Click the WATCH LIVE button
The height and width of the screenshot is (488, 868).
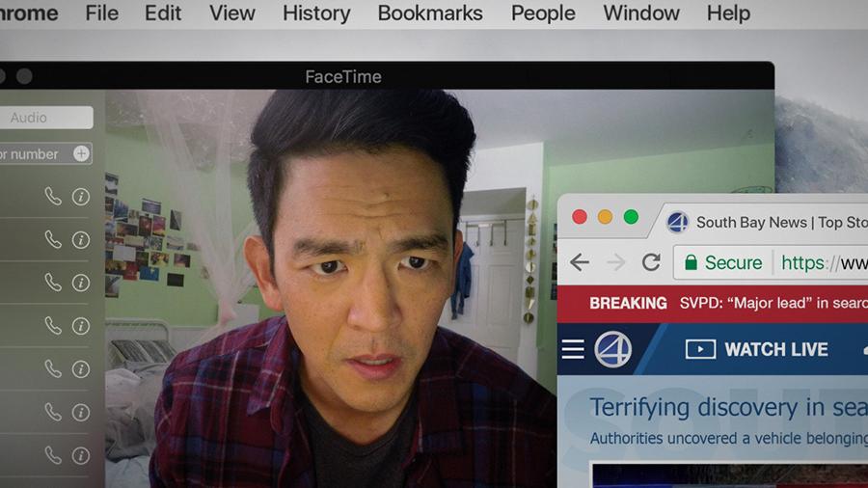(757, 349)
